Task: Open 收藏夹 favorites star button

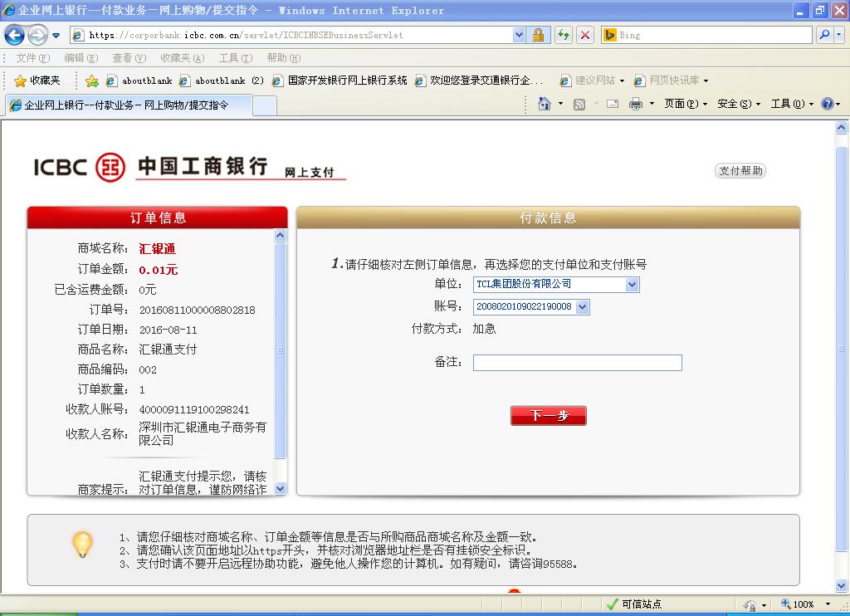Action: [x=37, y=81]
